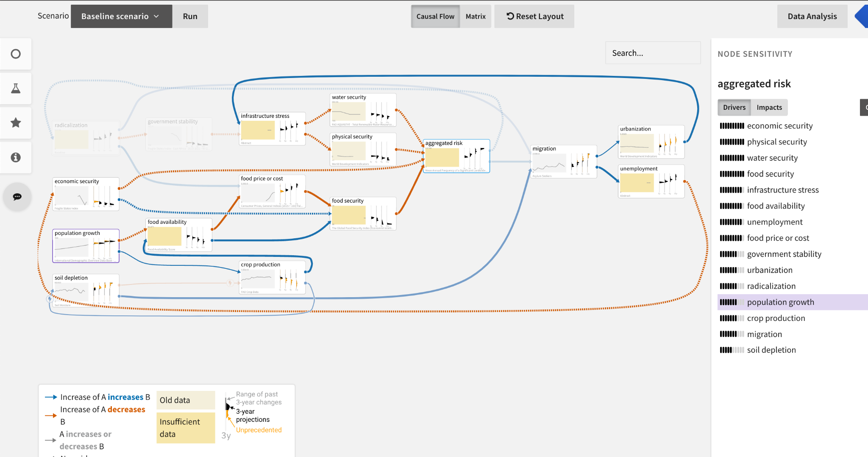
Task: Open the flask experiments icon in the sidebar
Action: [x=16, y=88]
